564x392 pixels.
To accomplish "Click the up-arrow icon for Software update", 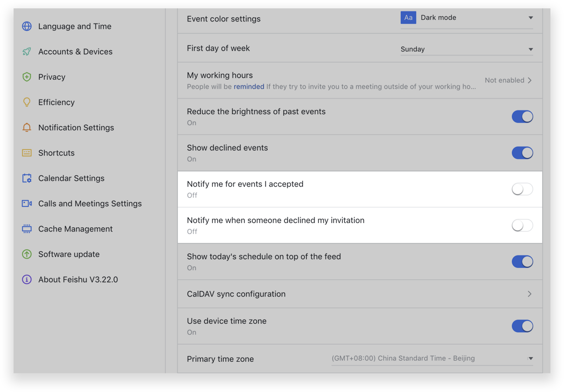I will [27, 254].
